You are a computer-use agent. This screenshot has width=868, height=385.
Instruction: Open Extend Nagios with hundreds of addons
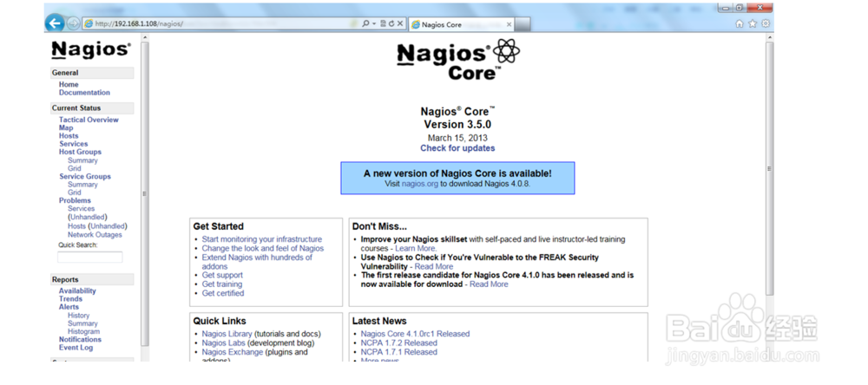(257, 262)
